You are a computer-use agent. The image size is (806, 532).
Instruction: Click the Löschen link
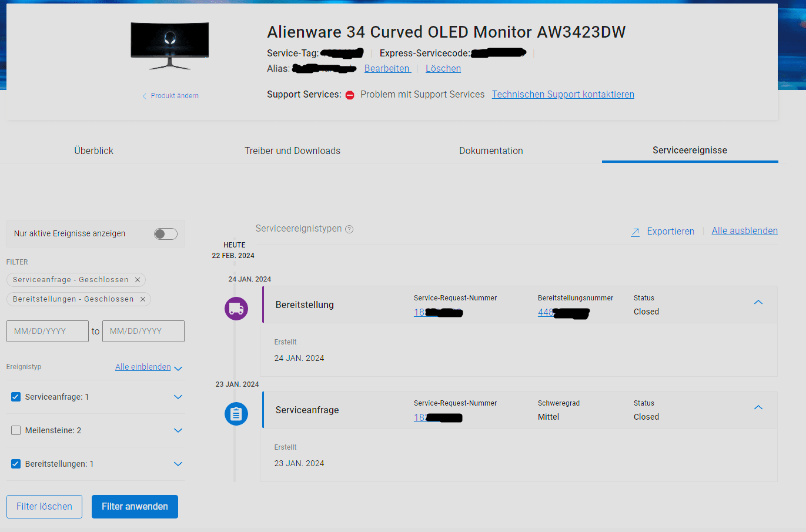pos(443,68)
